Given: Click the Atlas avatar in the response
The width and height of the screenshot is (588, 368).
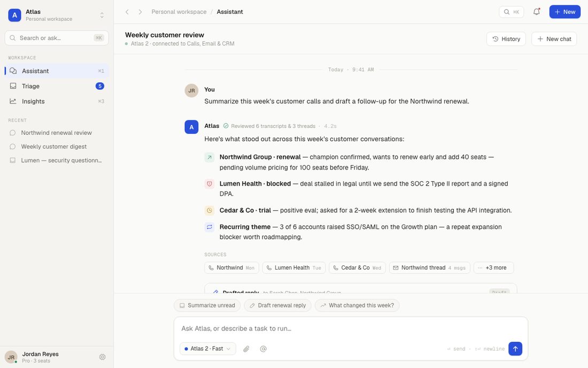Looking at the screenshot, I should tap(191, 127).
